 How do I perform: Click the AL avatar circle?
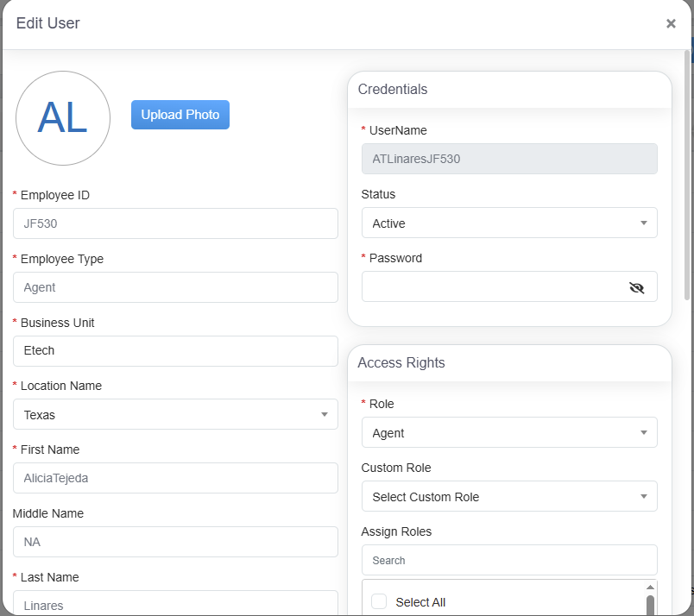coord(63,118)
